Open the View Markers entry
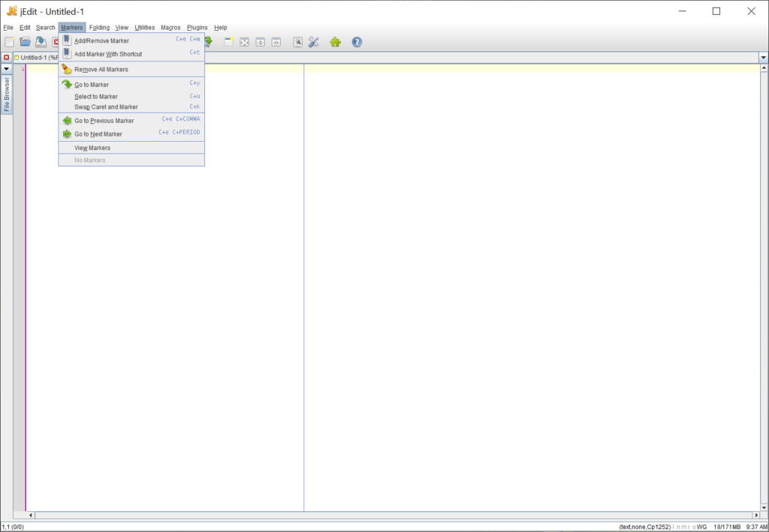 (131, 148)
